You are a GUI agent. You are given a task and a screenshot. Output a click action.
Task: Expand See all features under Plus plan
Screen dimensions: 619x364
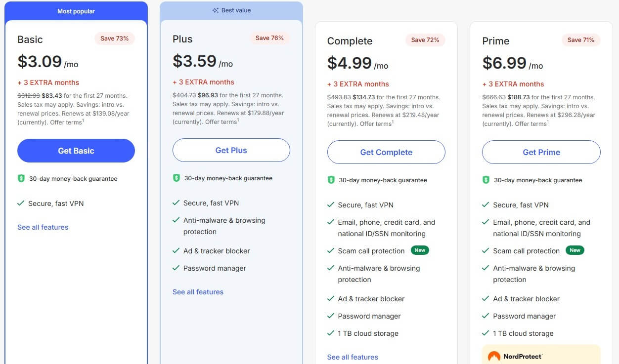(x=198, y=292)
